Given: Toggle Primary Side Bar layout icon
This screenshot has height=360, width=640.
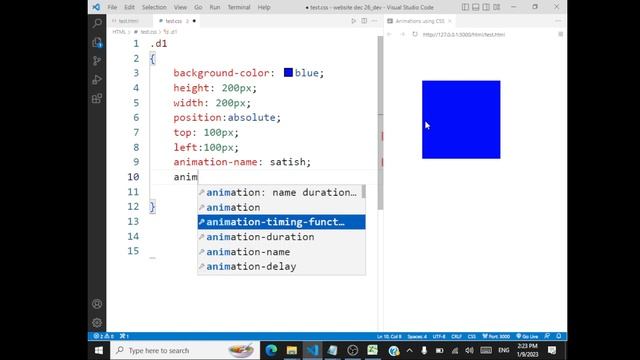Looking at the screenshot, I should [x=465, y=7].
